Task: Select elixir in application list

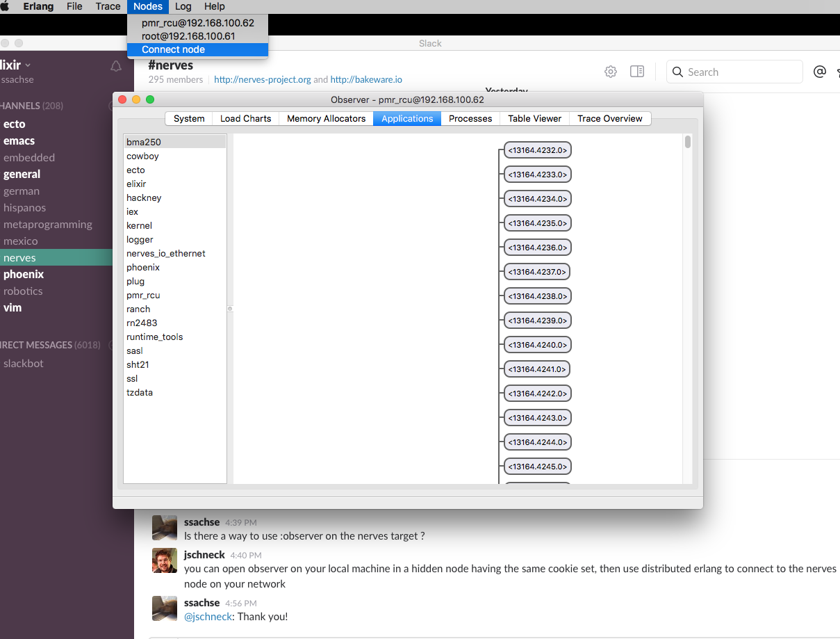Action: [x=175, y=184]
